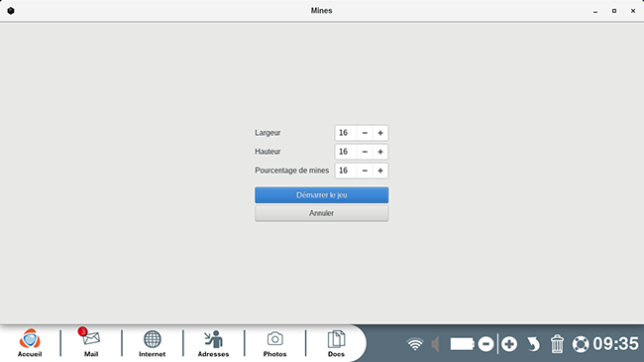644x362 pixels.
Task: Click the lifebuoy help icon
Action: click(581, 344)
